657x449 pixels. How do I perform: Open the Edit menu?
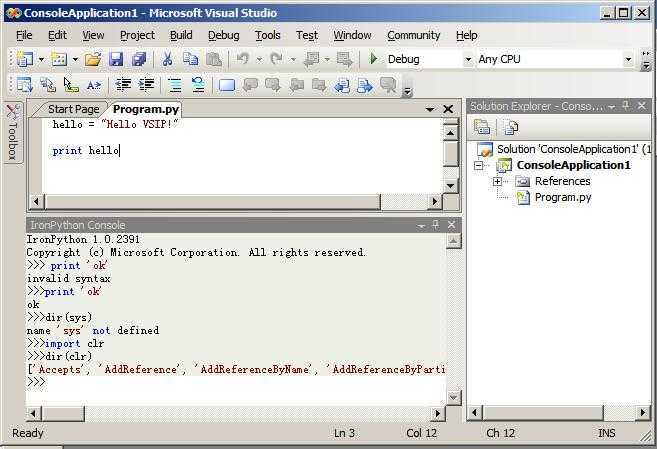click(57, 35)
